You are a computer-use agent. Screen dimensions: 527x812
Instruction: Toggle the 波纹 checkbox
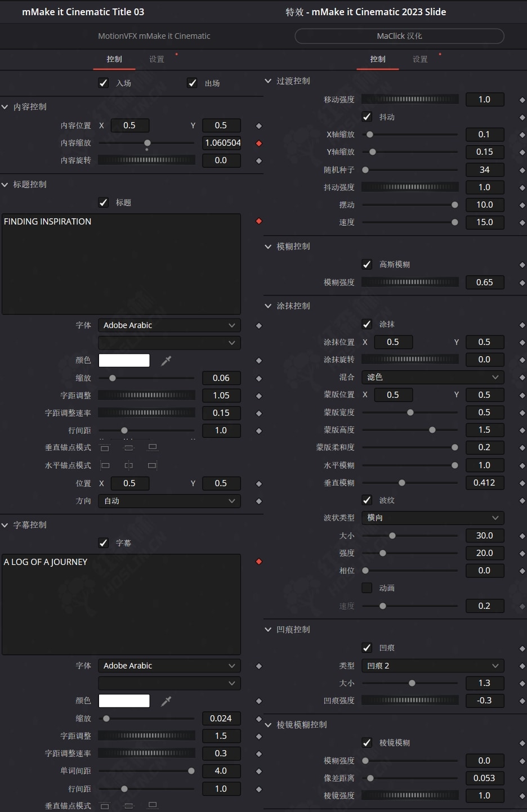coord(367,500)
